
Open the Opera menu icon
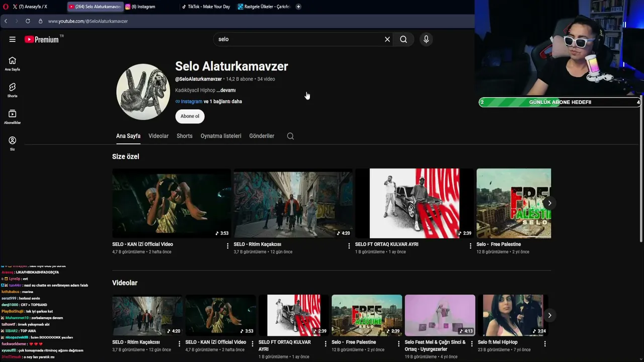6,7
